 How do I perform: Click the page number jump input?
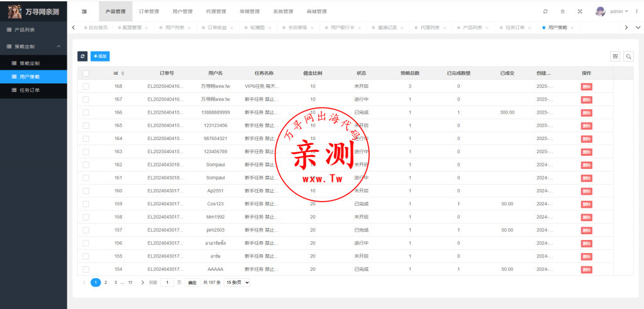pos(167,283)
